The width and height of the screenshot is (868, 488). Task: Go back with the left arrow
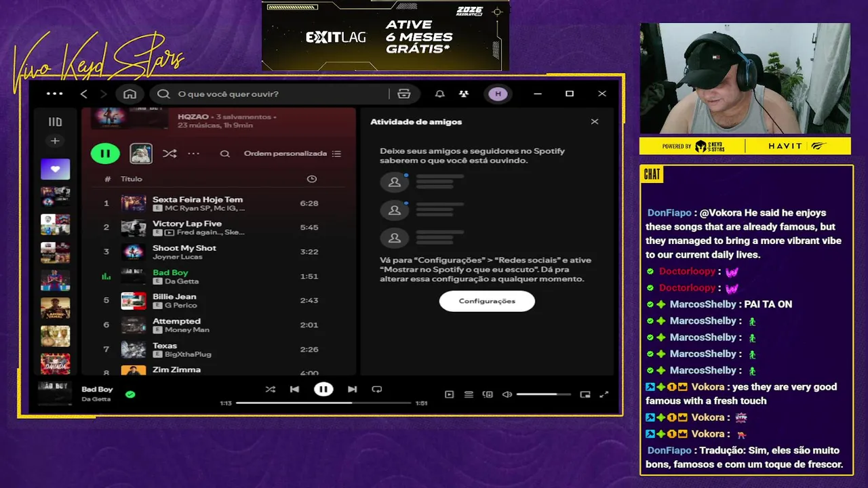point(84,94)
